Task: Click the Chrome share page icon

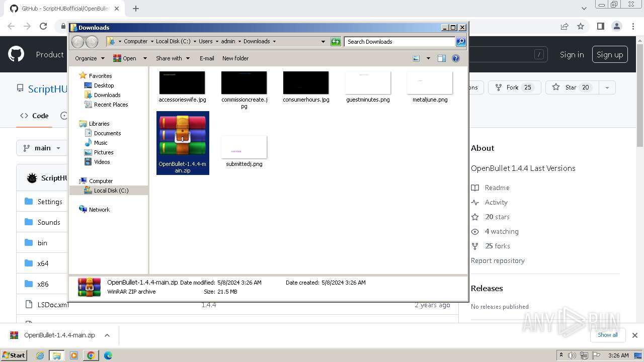Action: pyautogui.click(x=565, y=26)
